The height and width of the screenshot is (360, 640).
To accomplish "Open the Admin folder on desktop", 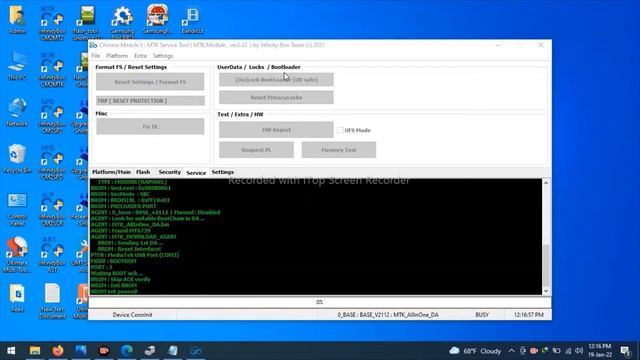I will 17,19.
